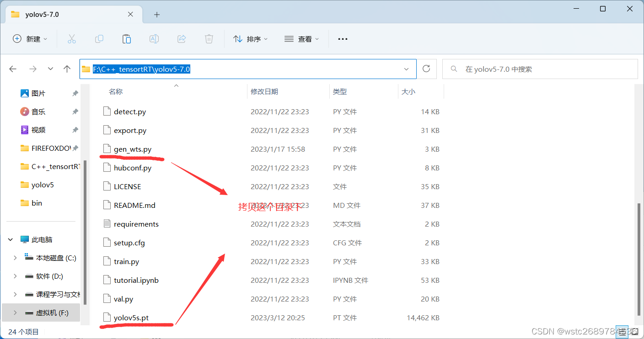Click the 2023/1/17 15:58 date cell
The image size is (644, 339).
pos(278,149)
